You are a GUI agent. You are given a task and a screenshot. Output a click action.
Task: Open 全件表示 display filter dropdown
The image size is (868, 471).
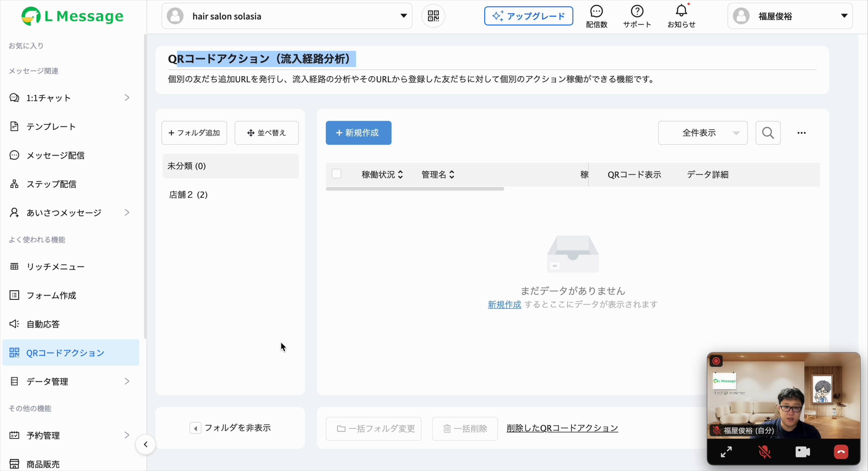pos(703,133)
